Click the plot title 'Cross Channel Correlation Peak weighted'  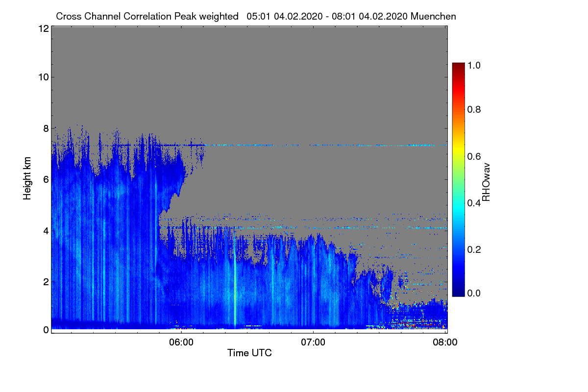[x=147, y=16]
